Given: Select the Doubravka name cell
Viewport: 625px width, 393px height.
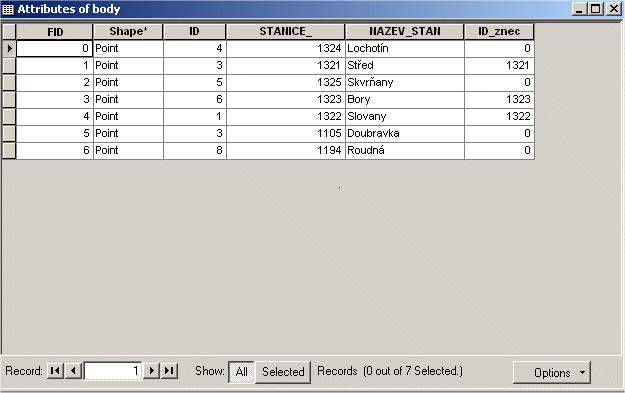Looking at the screenshot, I should (x=405, y=134).
